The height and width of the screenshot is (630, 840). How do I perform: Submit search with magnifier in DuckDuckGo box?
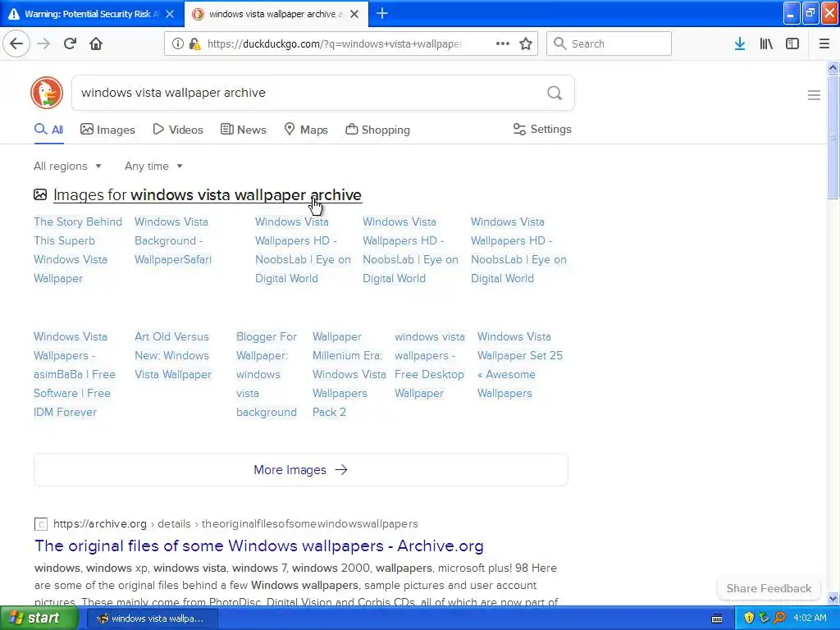[555, 93]
